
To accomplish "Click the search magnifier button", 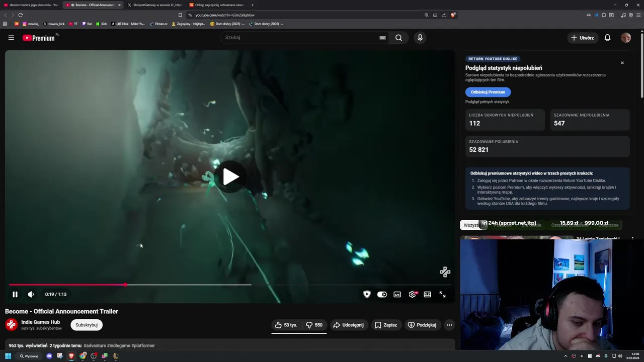I will (x=398, y=38).
